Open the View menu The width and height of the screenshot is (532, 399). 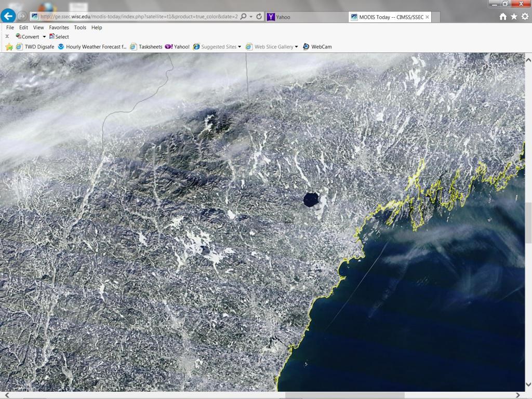[x=38, y=28]
